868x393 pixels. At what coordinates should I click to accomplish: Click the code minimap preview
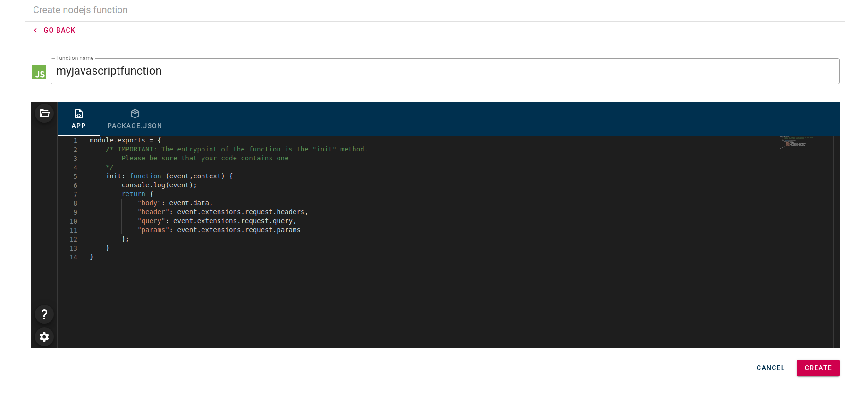click(798, 142)
